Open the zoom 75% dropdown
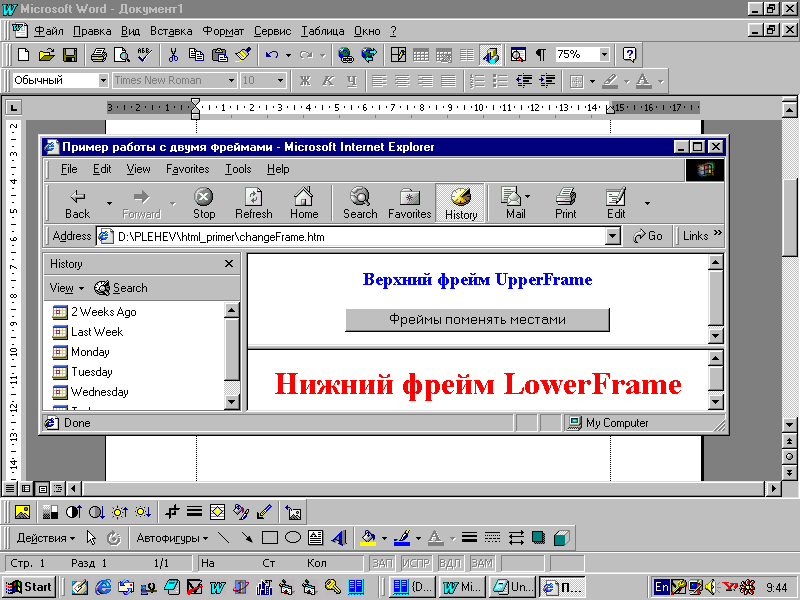This screenshot has height=600, width=800. click(x=604, y=55)
